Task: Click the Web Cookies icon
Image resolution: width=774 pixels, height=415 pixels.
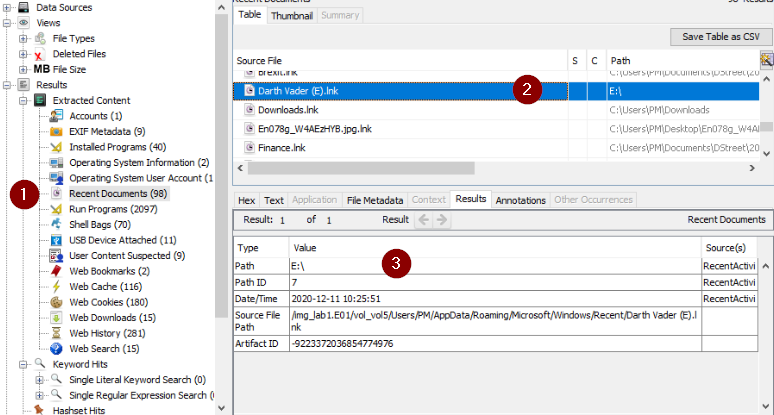Action: tap(57, 302)
